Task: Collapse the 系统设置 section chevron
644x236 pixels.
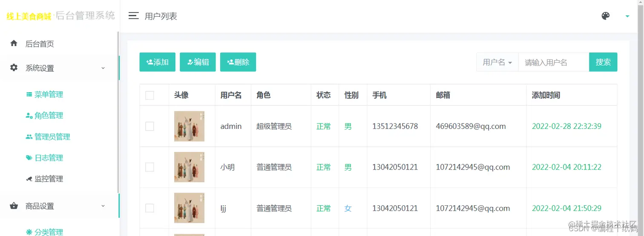Action: point(103,68)
